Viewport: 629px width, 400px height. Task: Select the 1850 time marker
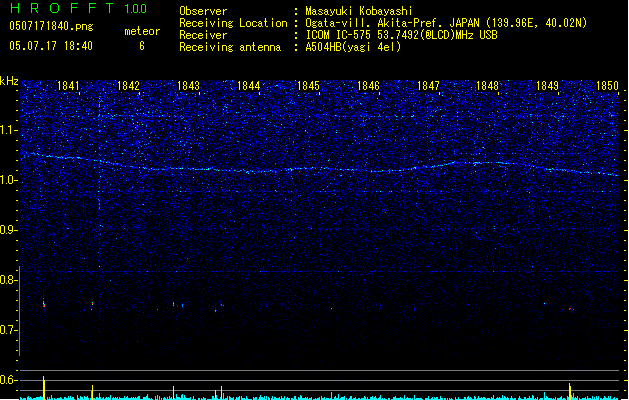click(x=607, y=86)
